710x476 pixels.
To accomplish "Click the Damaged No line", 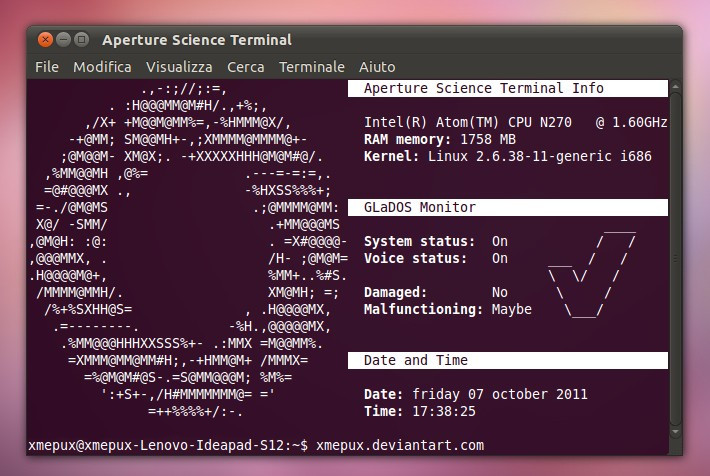I will (436, 292).
